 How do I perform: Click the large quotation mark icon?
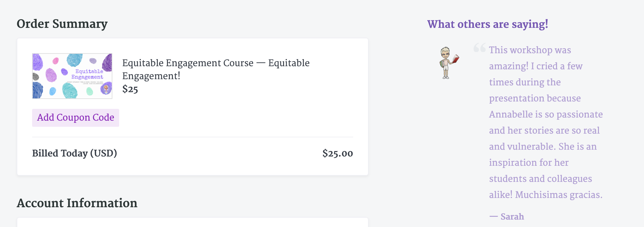pyautogui.click(x=479, y=48)
